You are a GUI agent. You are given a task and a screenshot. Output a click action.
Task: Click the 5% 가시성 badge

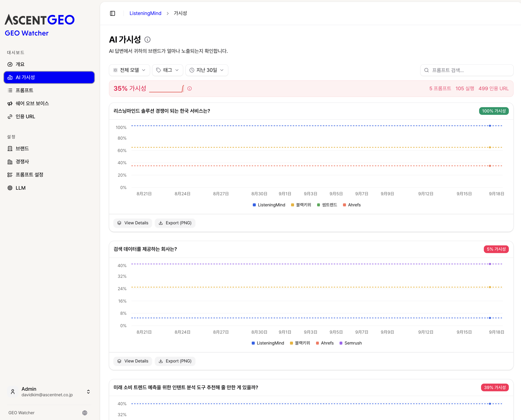[x=496, y=249]
